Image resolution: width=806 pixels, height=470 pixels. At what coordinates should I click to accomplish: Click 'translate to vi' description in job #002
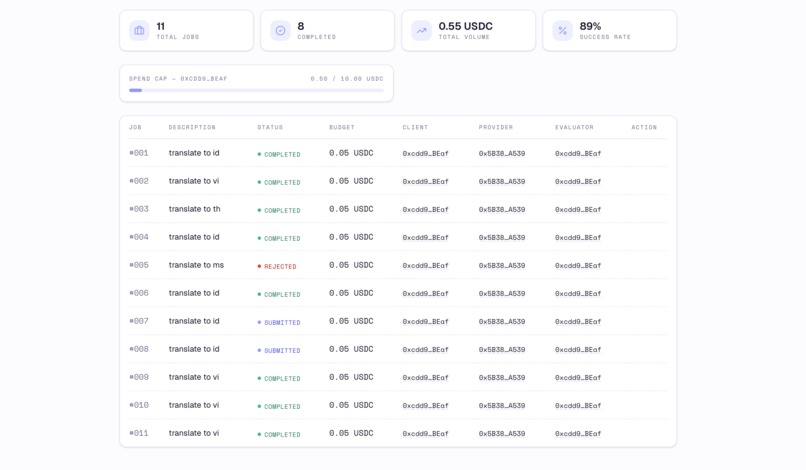tap(194, 181)
